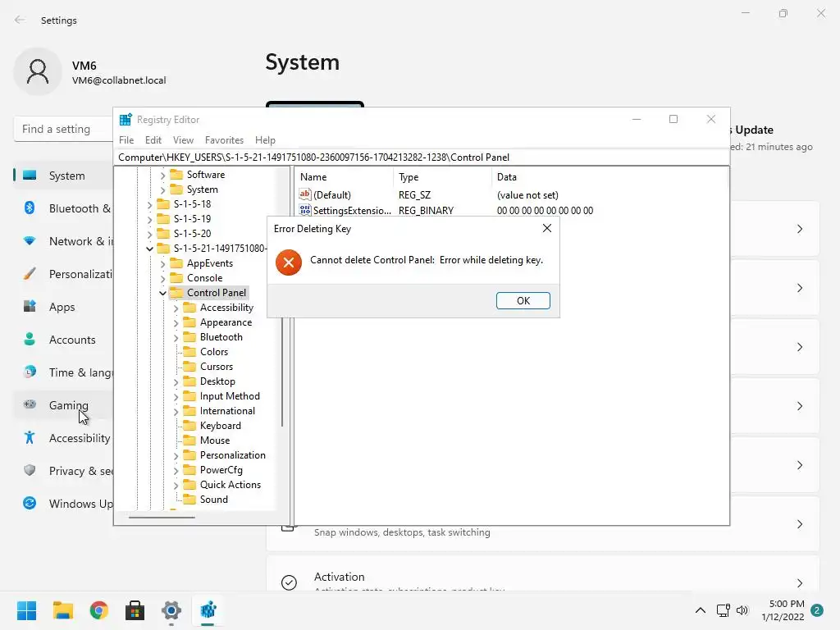Open Network in the Settings sidebar
This screenshot has height=630, width=840.
tap(63, 241)
